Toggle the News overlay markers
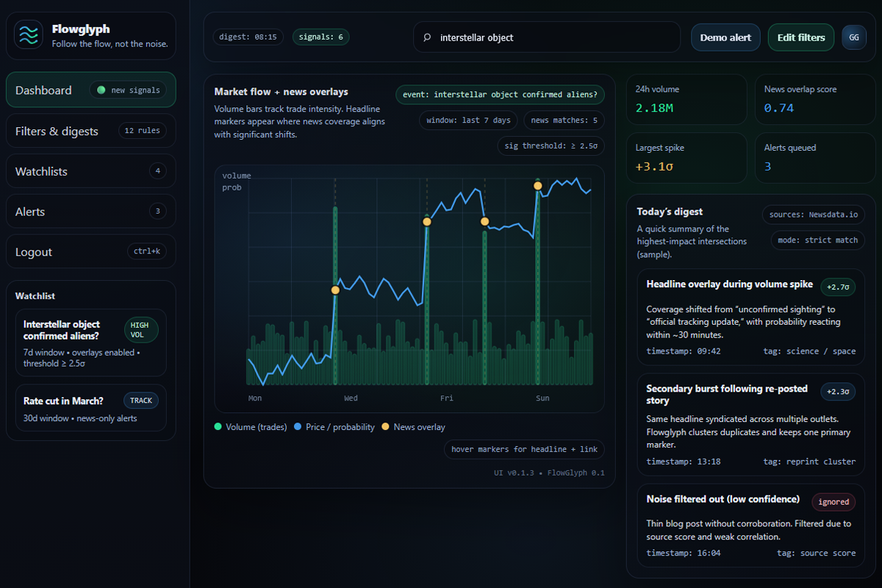The image size is (882, 588). (x=414, y=426)
